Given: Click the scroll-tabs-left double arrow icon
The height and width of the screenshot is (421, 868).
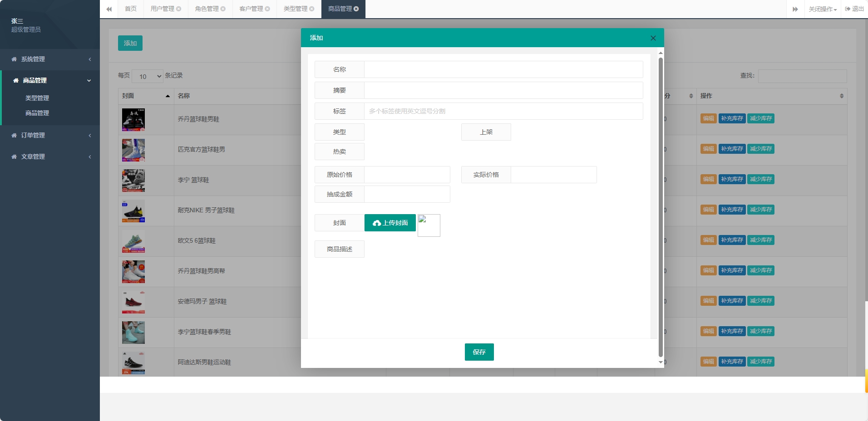Looking at the screenshot, I should (109, 9).
